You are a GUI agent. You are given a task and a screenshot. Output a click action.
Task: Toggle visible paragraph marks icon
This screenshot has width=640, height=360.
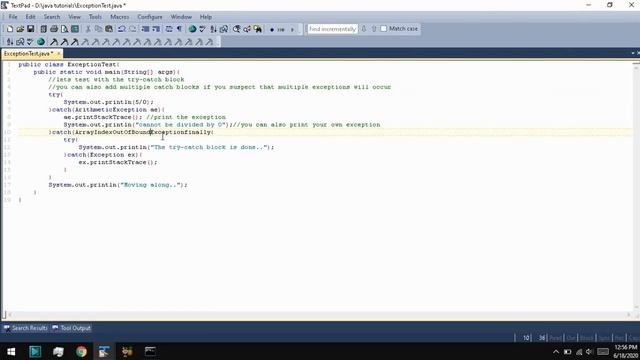(x=179, y=29)
